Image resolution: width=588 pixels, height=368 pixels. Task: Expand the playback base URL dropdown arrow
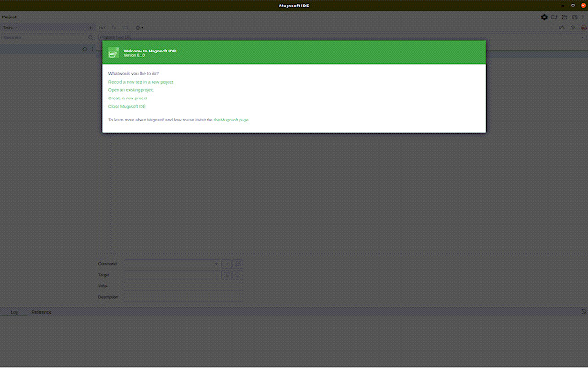582,37
